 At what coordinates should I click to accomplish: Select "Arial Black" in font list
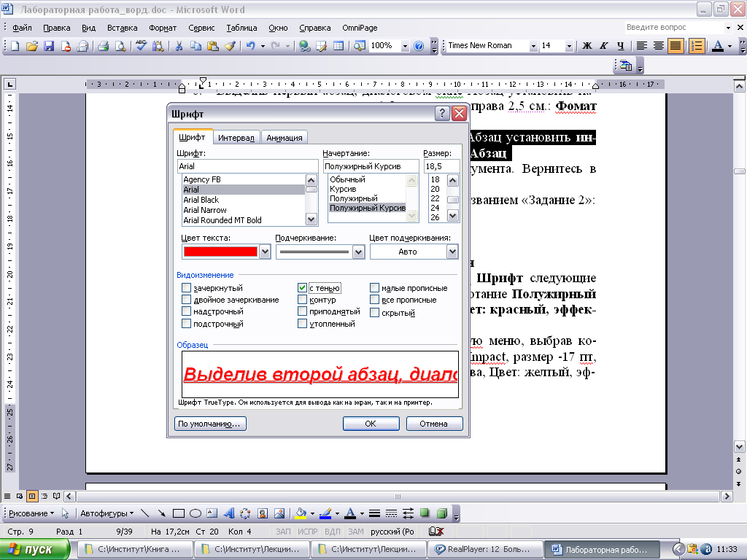(244, 200)
